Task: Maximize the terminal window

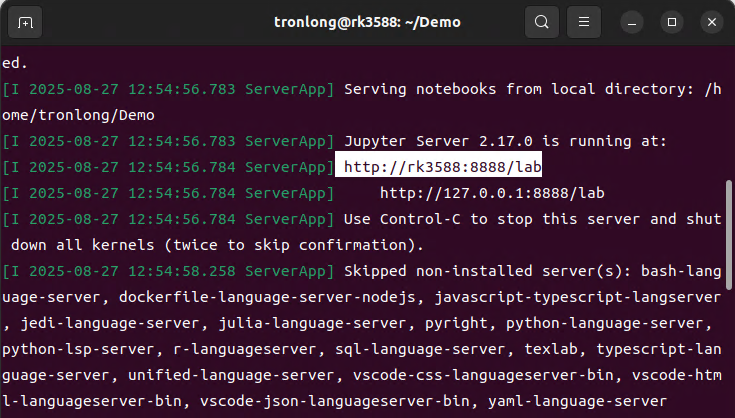Action: click(x=672, y=22)
